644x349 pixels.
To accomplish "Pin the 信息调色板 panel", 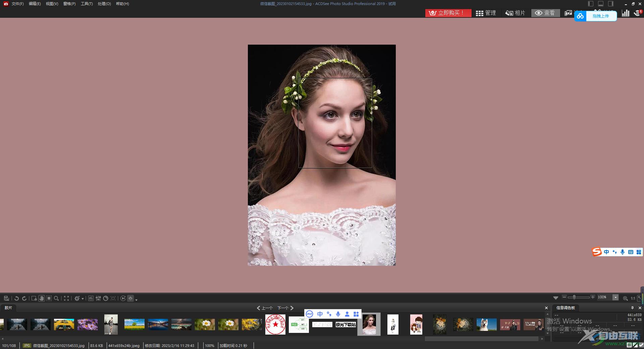I will [x=633, y=308].
